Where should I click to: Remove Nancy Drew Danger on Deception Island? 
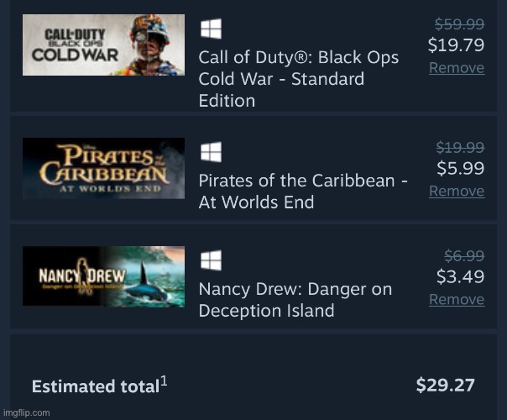457,300
